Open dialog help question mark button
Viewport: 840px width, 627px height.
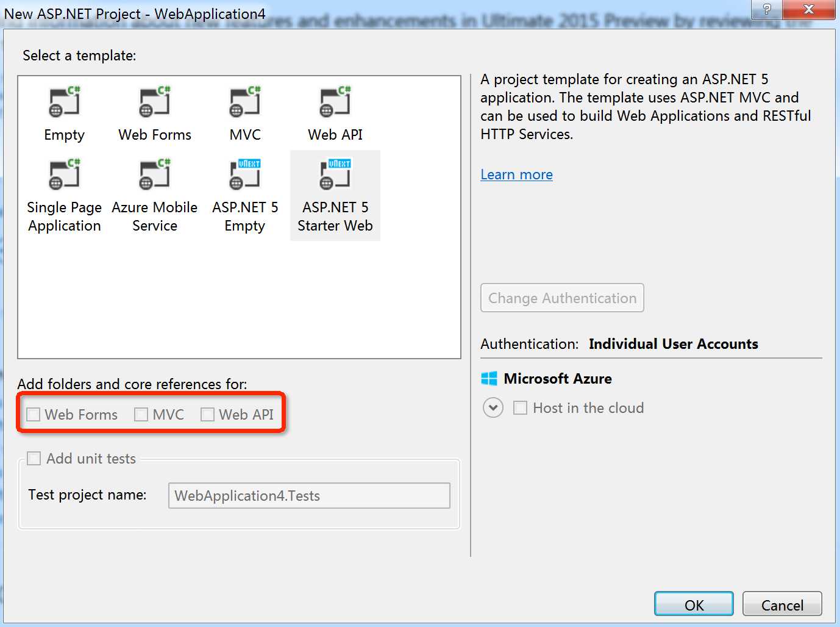point(767,9)
